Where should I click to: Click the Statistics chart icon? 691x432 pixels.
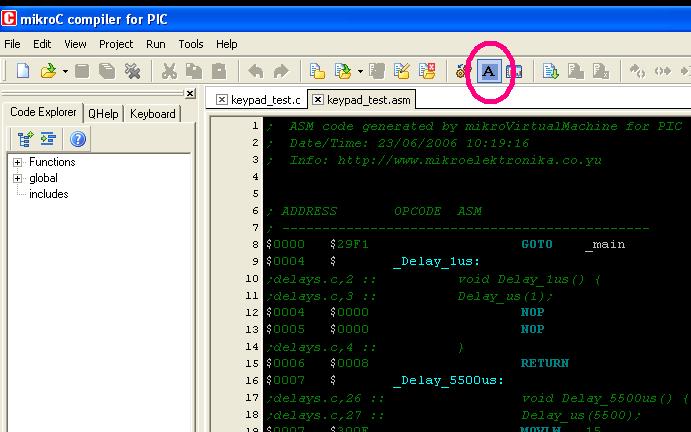click(x=514, y=71)
